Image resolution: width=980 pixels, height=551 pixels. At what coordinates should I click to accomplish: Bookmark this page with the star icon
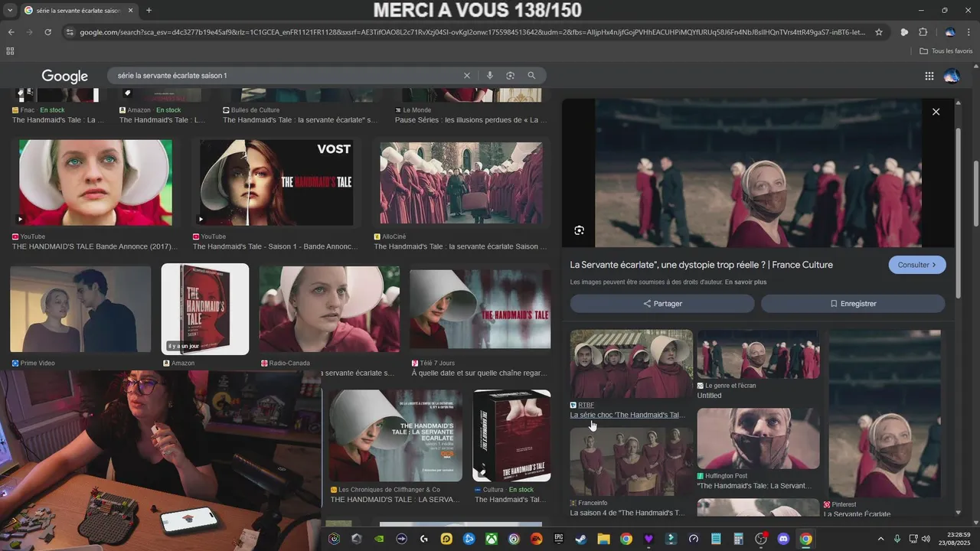click(879, 32)
